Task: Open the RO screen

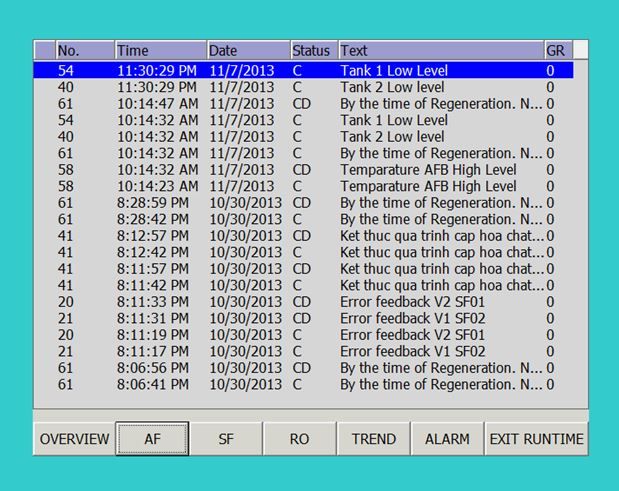Action: pyautogui.click(x=299, y=439)
